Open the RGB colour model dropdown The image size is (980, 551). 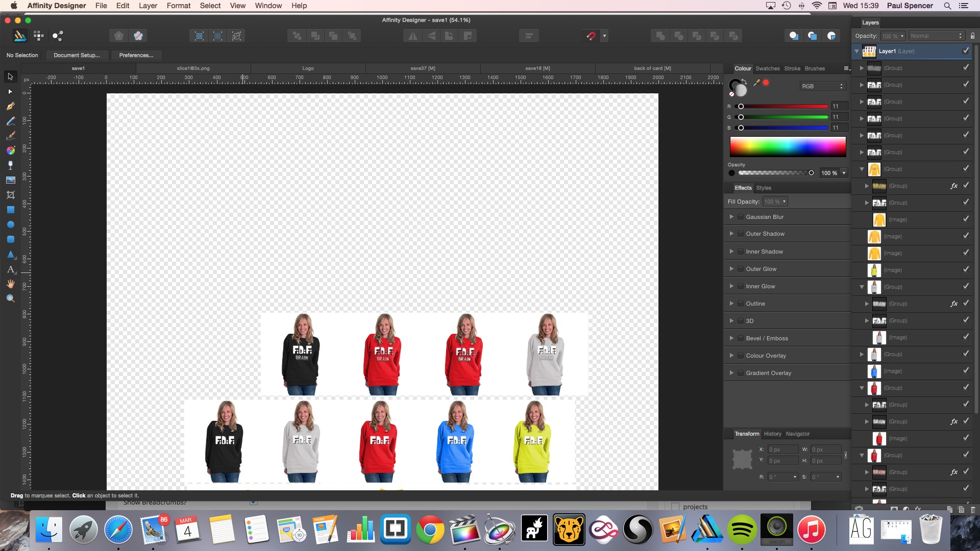point(823,86)
